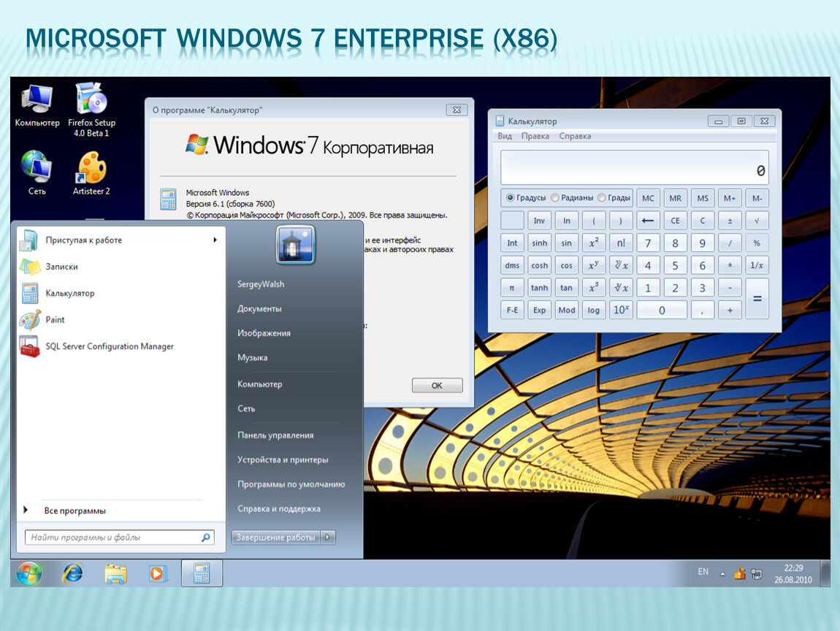Open Firefox Setup 4.0 Beta 1 desktop icon
The image size is (840, 631).
tap(91, 110)
